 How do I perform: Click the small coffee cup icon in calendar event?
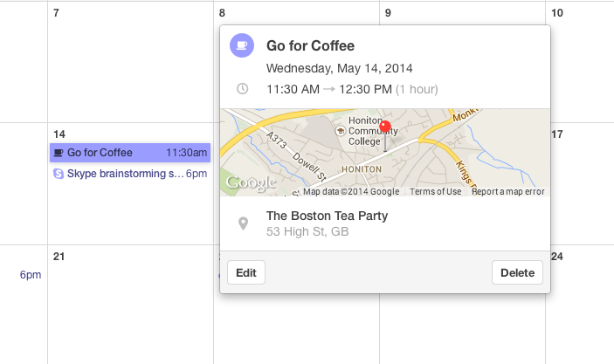(59, 153)
